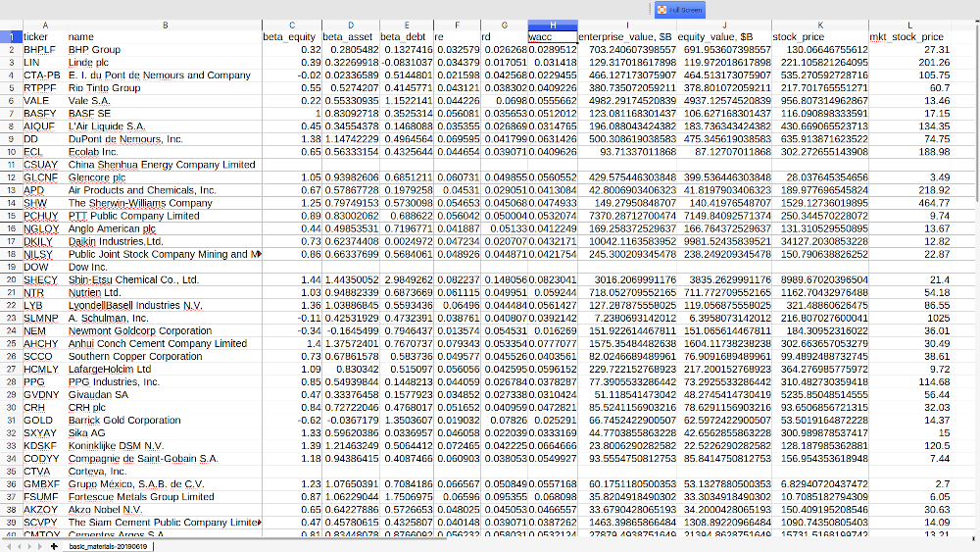The image size is (980, 552).
Task: Select stock_price value 34127.2030853228
Action: (820, 241)
